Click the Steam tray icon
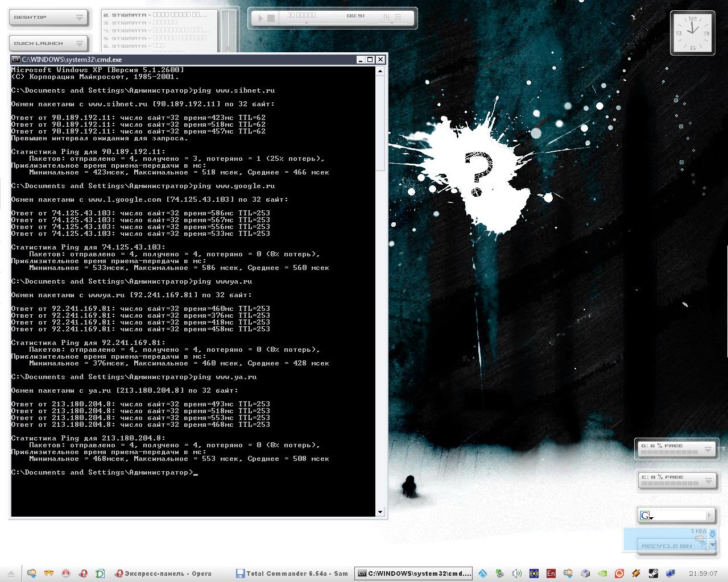728x582 pixels. (x=653, y=573)
